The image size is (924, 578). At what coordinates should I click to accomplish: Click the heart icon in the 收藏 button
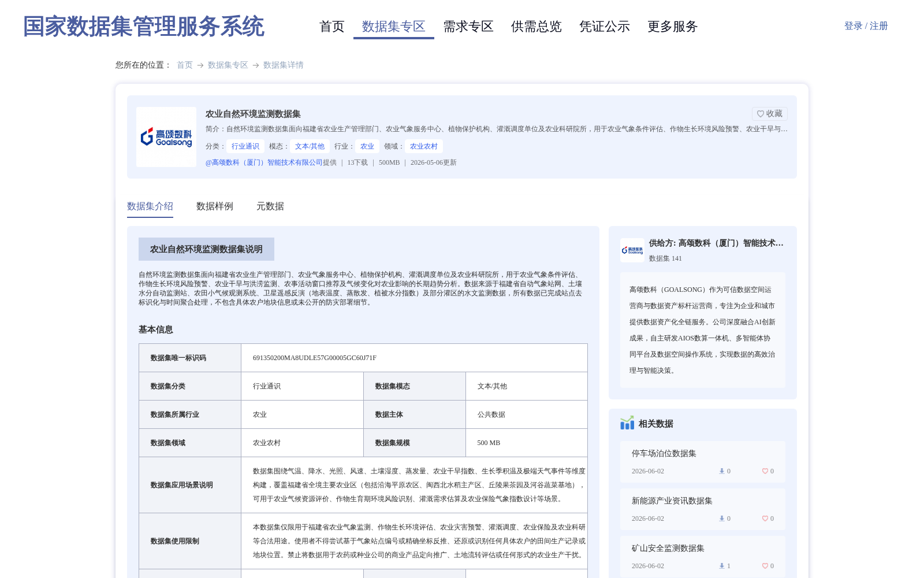[761, 114]
